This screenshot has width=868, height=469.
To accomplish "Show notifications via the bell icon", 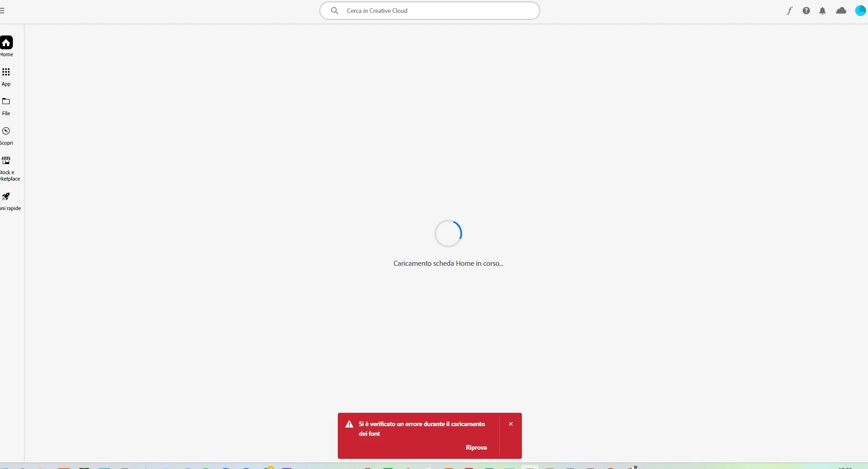I will coord(822,11).
